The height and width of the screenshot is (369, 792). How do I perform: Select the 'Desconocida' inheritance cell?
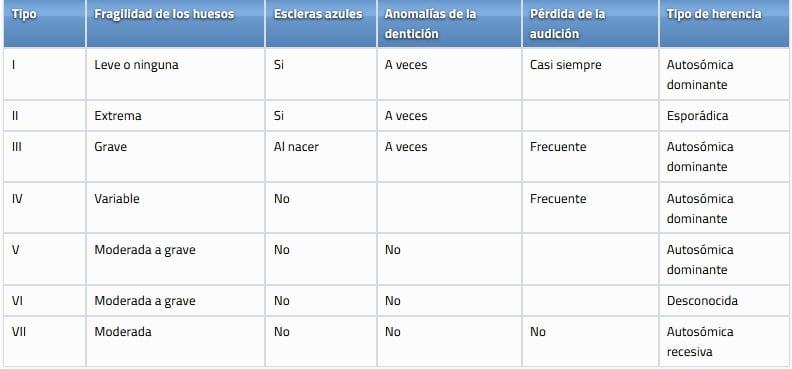click(702, 301)
